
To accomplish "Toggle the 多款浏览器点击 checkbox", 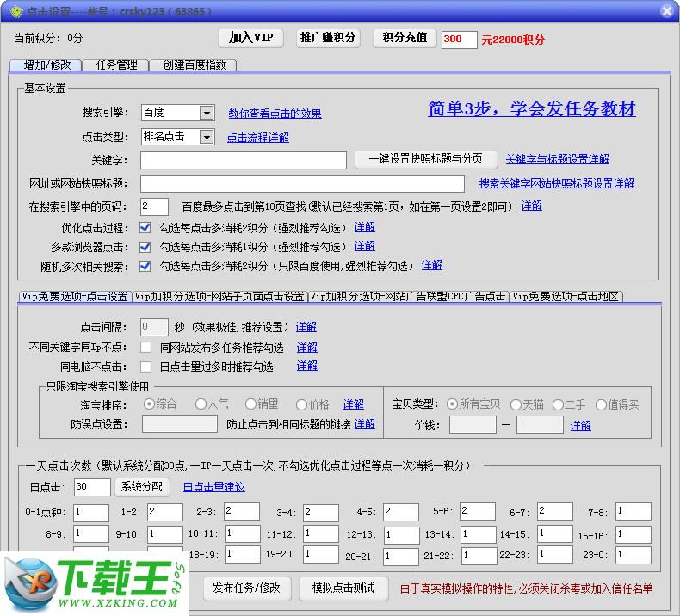I will (x=145, y=247).
